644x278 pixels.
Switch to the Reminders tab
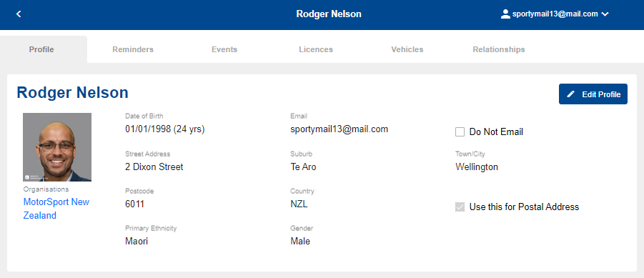133,49
